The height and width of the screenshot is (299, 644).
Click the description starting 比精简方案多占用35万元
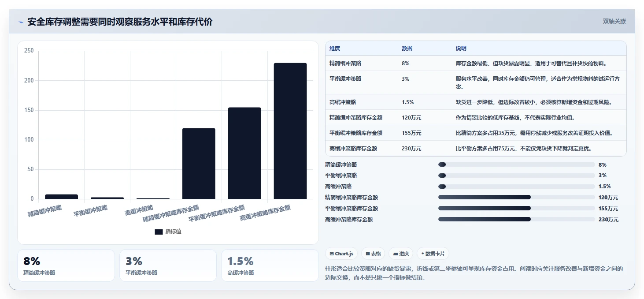534,133
